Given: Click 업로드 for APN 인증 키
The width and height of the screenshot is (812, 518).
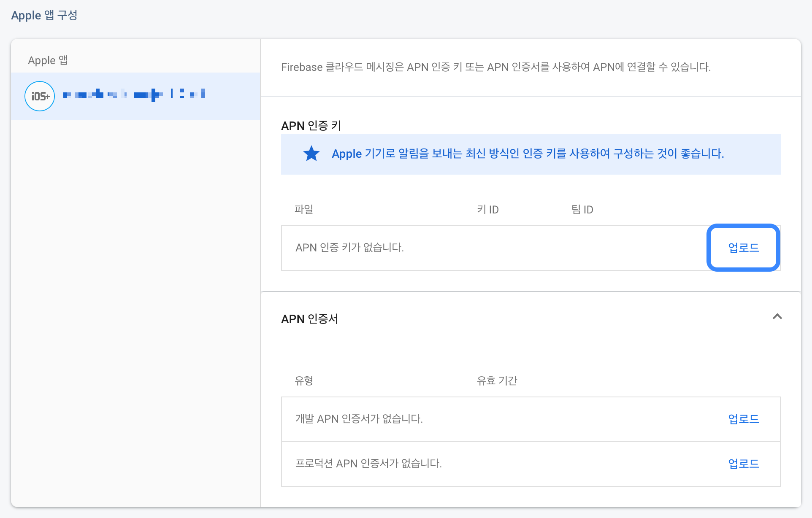Looking at the screenshot, I should pos(743,248).
